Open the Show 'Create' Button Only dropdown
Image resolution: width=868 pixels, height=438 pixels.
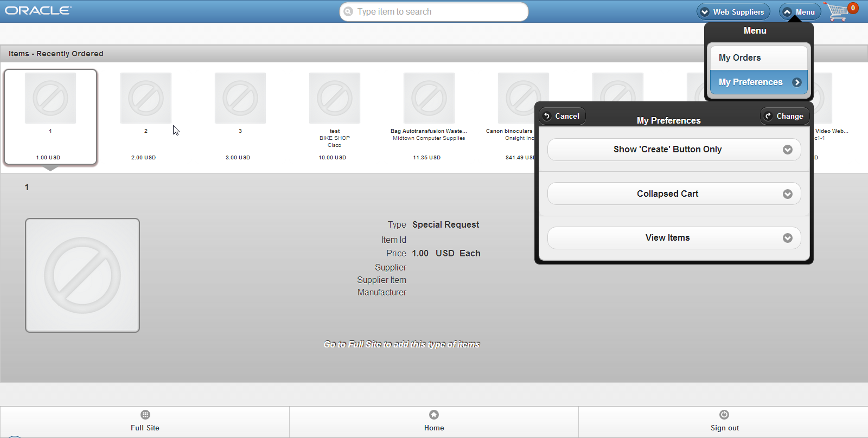(x=674, y=150)
